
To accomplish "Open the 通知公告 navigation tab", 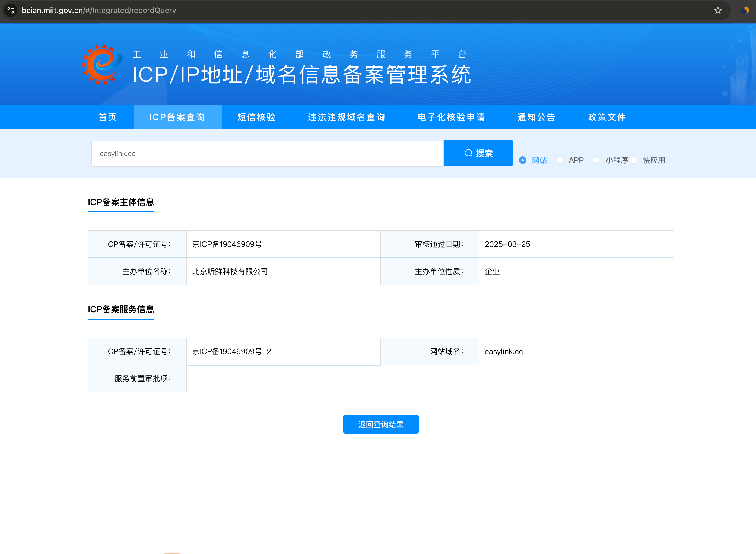I will [536, 117].
